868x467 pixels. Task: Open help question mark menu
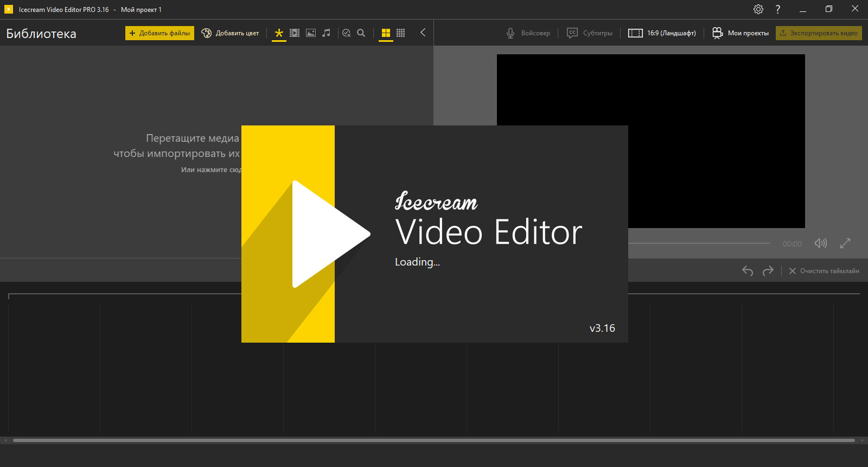(x=778, y=9)
